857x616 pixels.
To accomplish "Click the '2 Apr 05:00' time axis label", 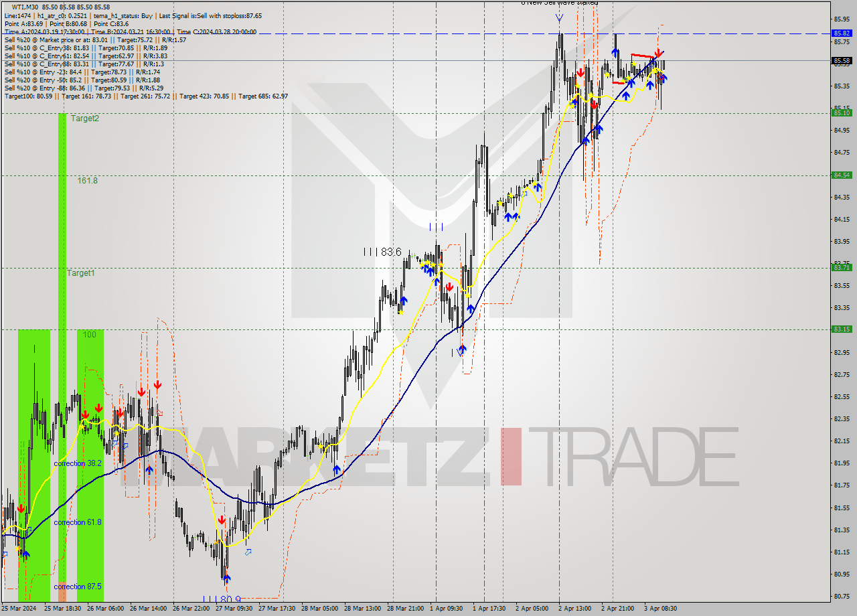I will click(x=532, y=609).
